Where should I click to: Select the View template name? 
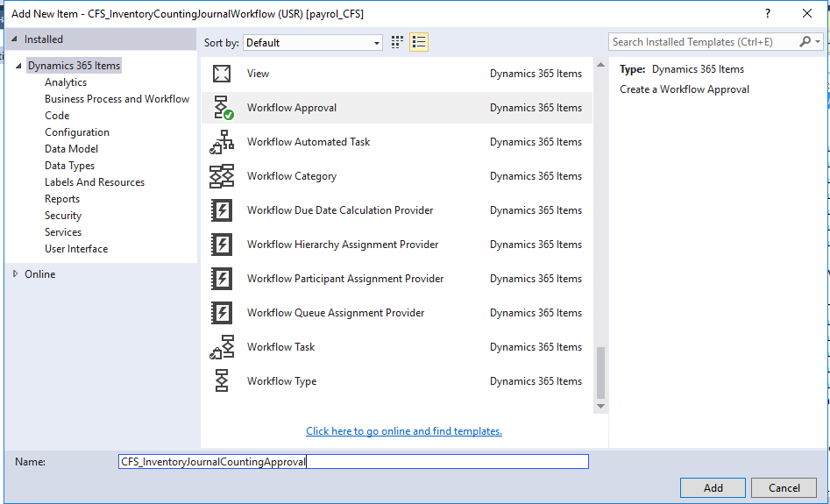pyautogui.click(x=258, y=74)
